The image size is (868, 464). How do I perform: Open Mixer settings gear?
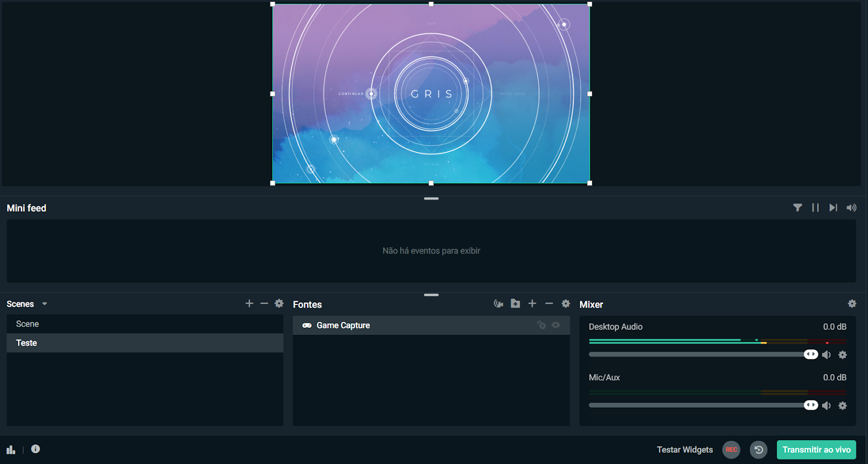852,303
